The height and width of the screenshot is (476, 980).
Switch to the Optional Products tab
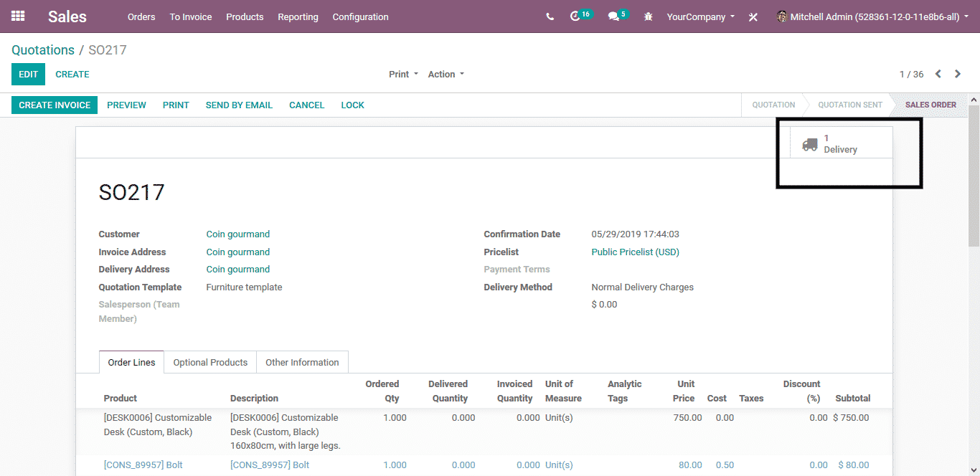(x=210, y=362)
